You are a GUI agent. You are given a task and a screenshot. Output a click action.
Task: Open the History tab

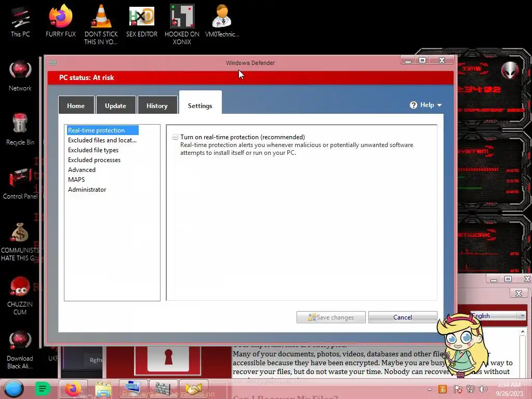click(x=157, y=105)
